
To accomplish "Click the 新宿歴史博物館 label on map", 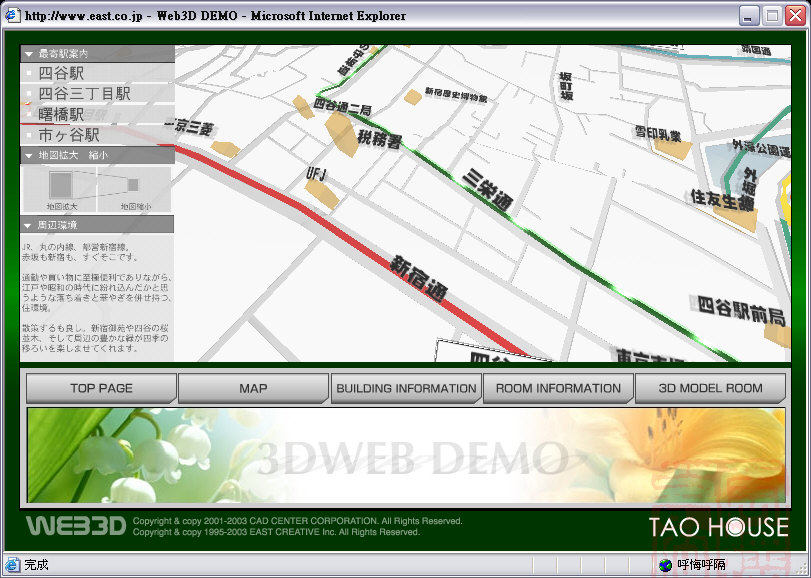I will coord(456,95).
